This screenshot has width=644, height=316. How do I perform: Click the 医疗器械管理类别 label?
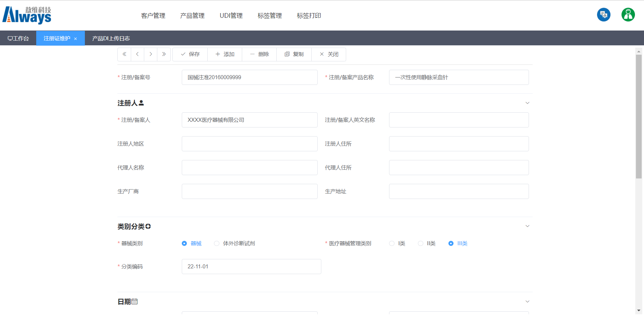click(x=350, y=244)
